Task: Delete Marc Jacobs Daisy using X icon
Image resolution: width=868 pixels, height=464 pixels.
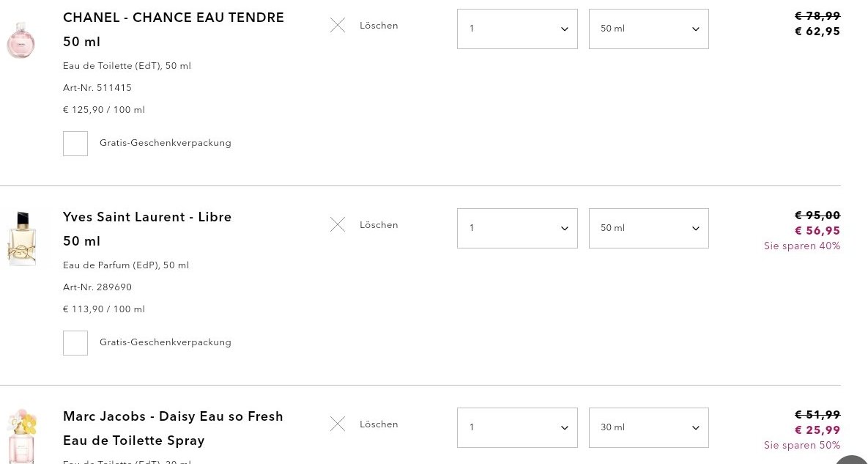Action: pos(338,424)
